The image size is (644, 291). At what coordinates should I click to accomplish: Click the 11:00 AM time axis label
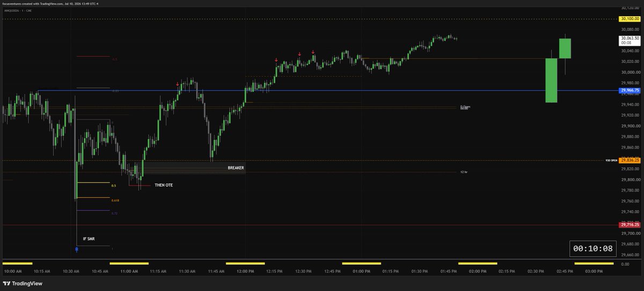click(129, 271)
